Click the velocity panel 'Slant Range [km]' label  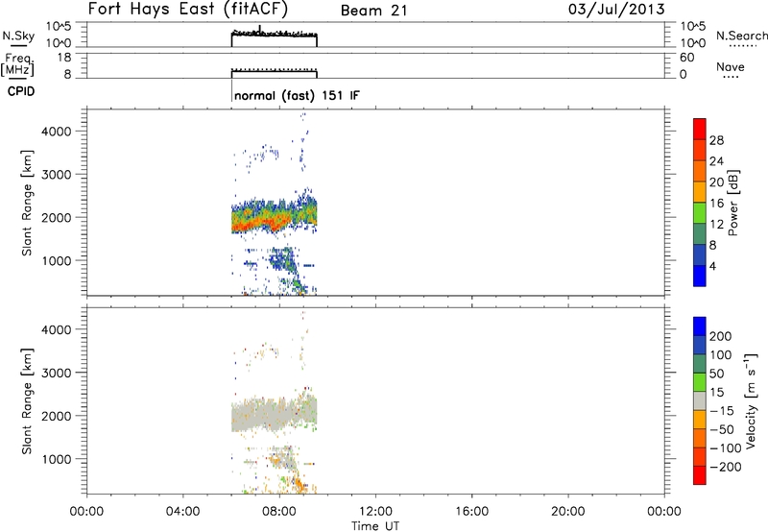click(27, 401)
